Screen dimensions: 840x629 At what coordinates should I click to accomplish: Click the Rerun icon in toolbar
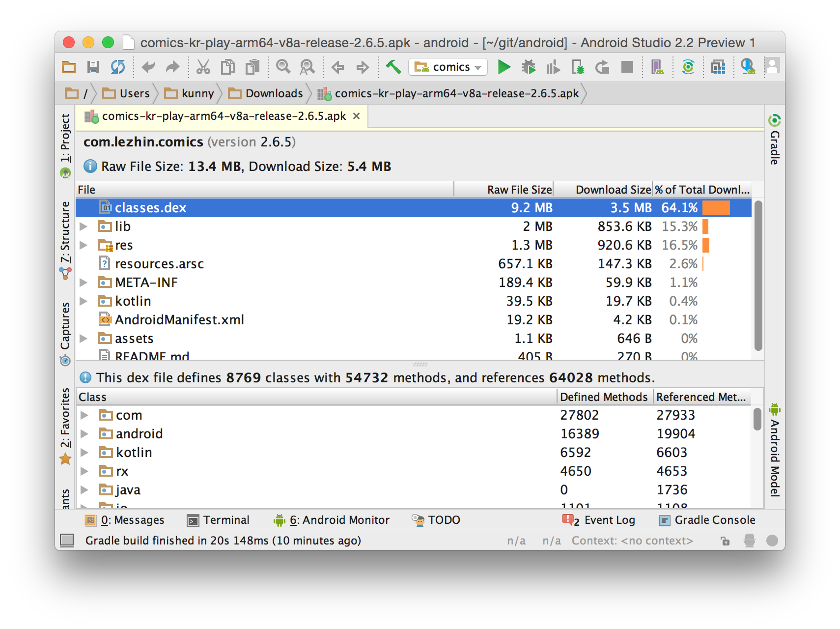[602, 67]
